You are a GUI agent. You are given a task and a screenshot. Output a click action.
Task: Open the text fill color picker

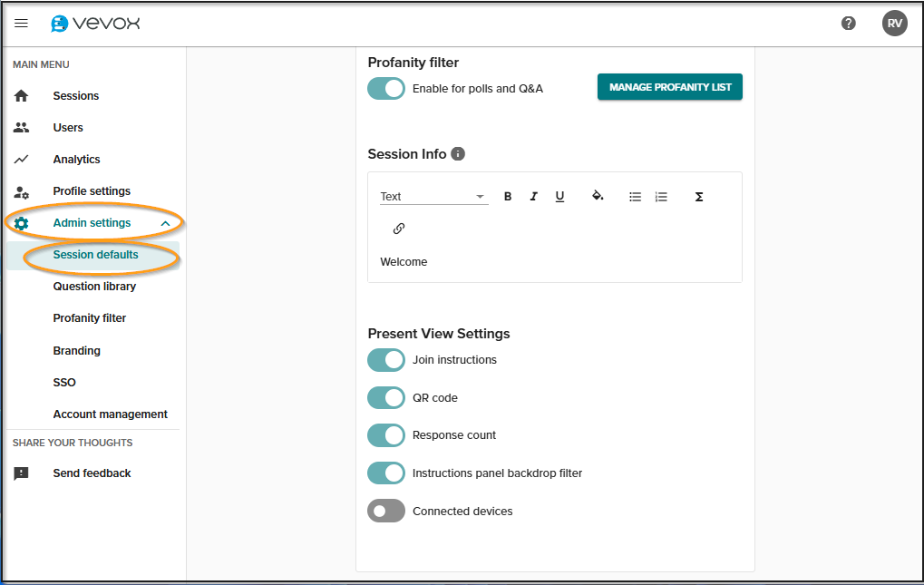(598, 197)
